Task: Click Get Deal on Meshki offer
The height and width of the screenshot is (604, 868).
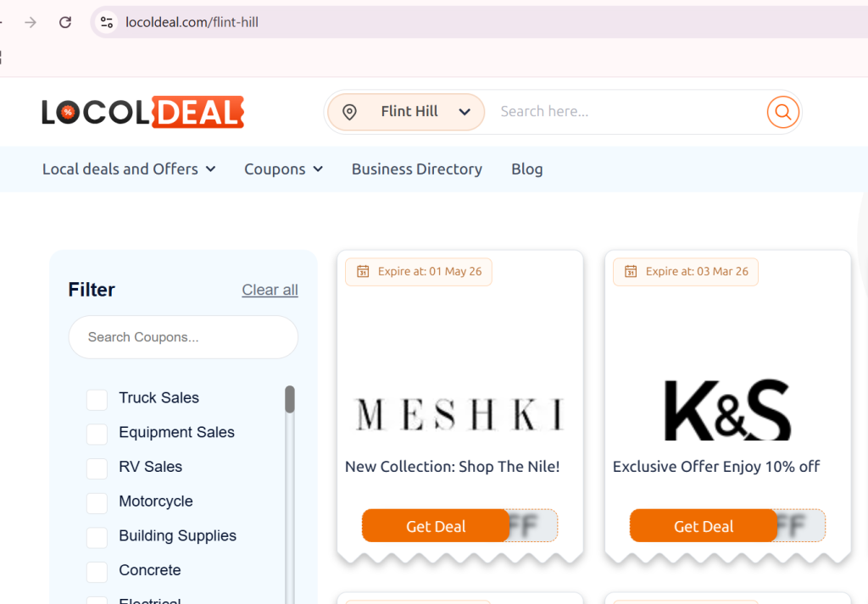Action: tap(436, 526)
